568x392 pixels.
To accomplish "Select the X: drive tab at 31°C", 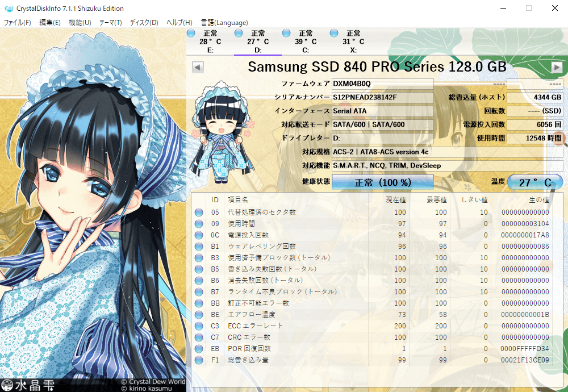I will point(353,41).
